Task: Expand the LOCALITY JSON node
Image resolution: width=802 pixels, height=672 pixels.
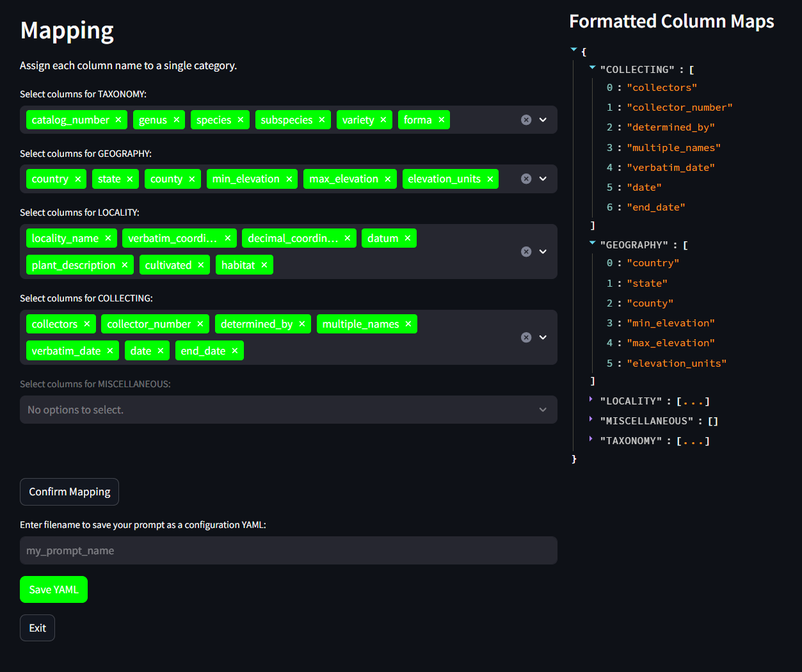Action: click(591, 399)
